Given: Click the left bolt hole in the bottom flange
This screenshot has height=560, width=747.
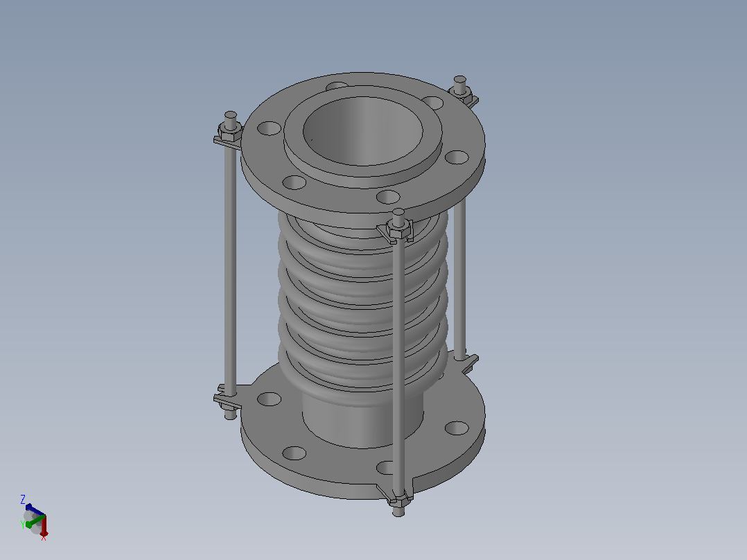Looking at the screenshot, I should tap(269, 399).
